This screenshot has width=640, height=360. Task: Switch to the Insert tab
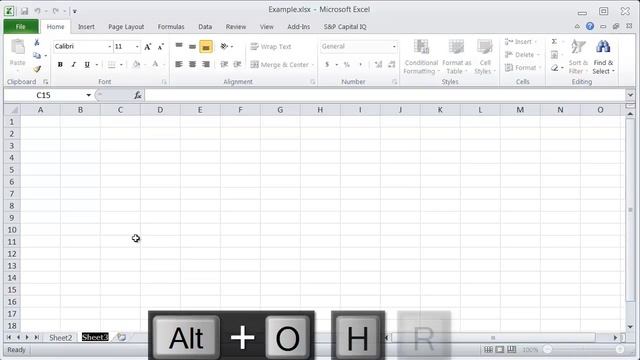[x=86, y=27]
